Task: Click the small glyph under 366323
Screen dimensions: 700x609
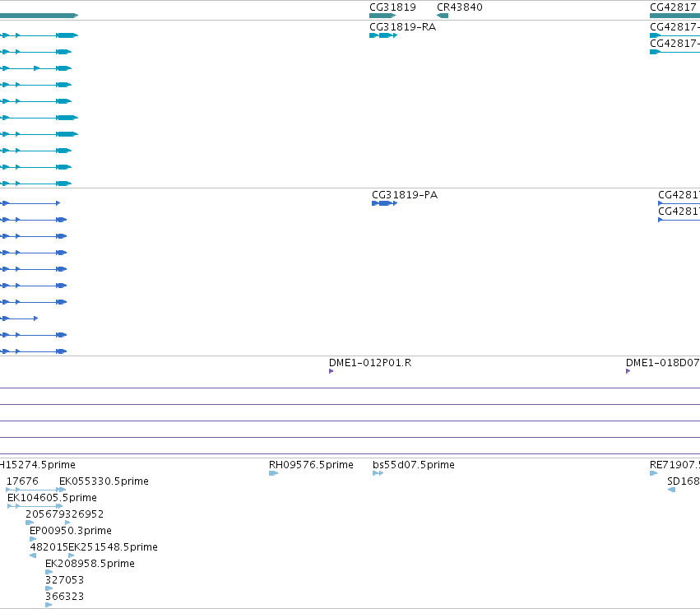Action: (x=49, y=605)
